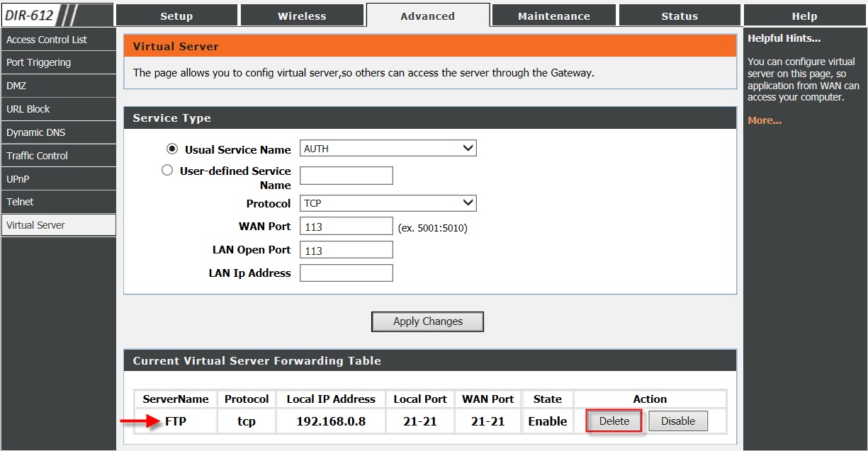
Task: Click the LAN Open Port field
Action: coord(346,250)
